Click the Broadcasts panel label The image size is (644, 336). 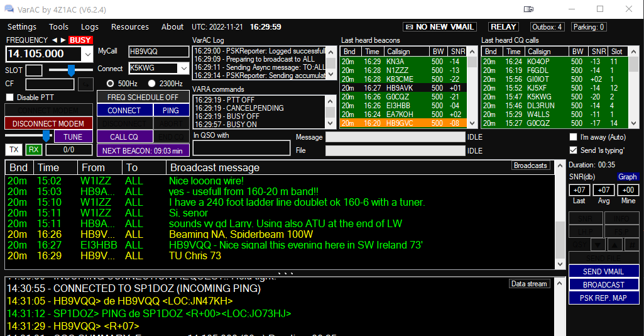point(530,165)
